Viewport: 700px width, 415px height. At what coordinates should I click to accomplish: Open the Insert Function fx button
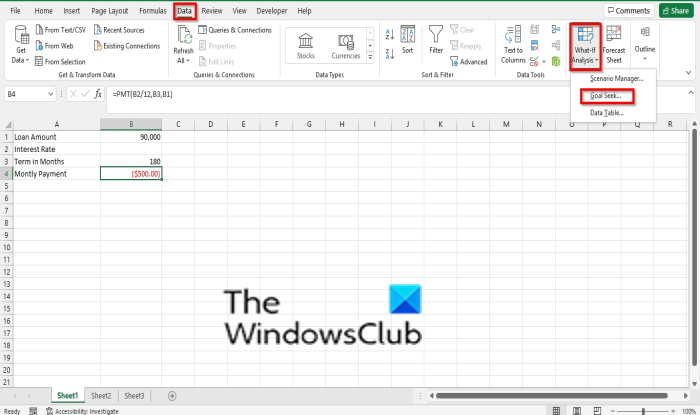coord(98,94)
